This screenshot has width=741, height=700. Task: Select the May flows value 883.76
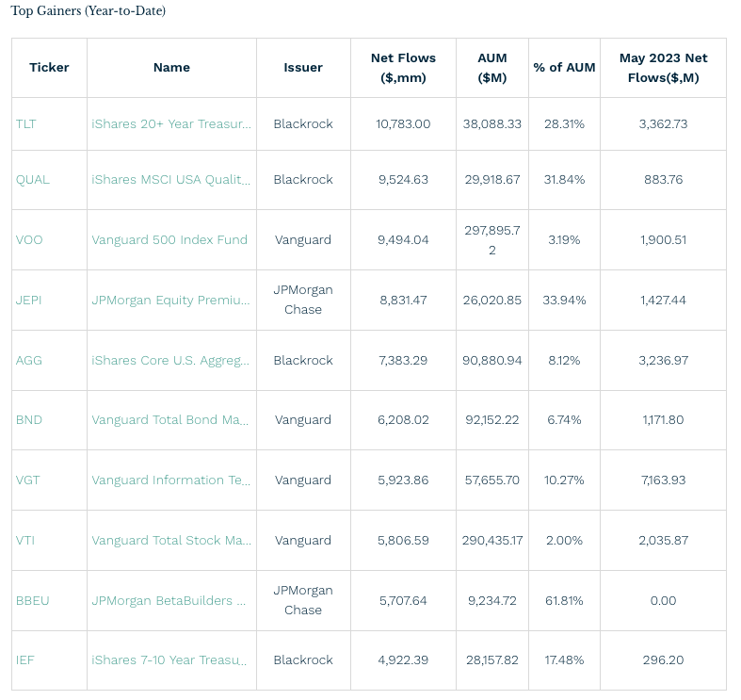tap(663, 180)
